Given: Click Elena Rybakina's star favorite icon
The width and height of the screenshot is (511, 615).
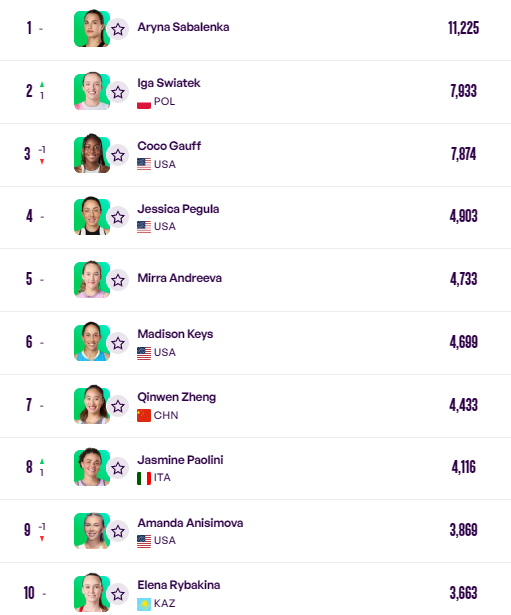Looking at the screenshot, I should [118, 595].
